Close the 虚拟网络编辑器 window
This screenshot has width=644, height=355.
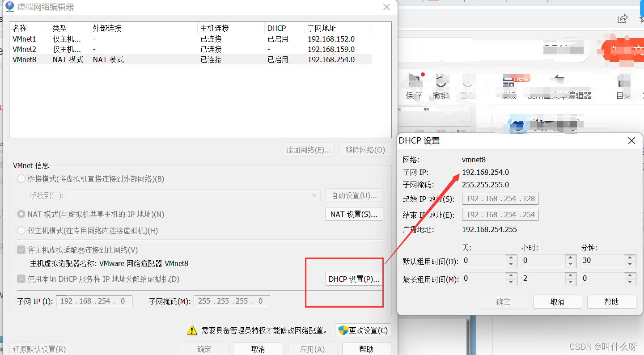pyautogui.click(x=387, y=7)
